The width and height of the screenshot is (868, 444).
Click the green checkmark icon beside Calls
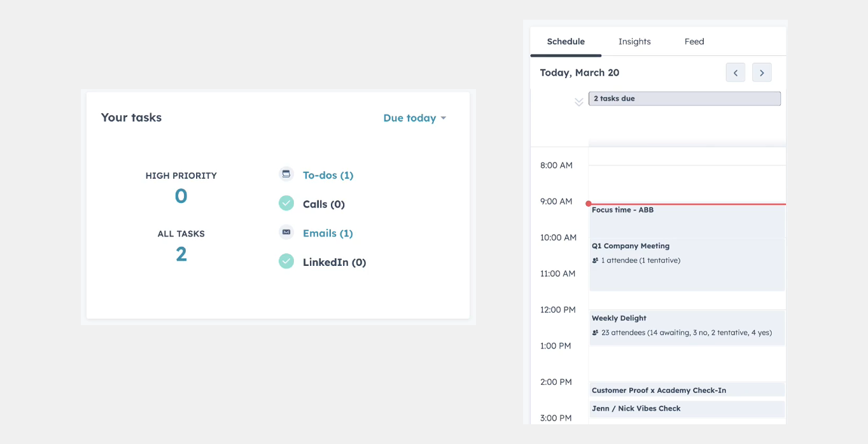286,203
